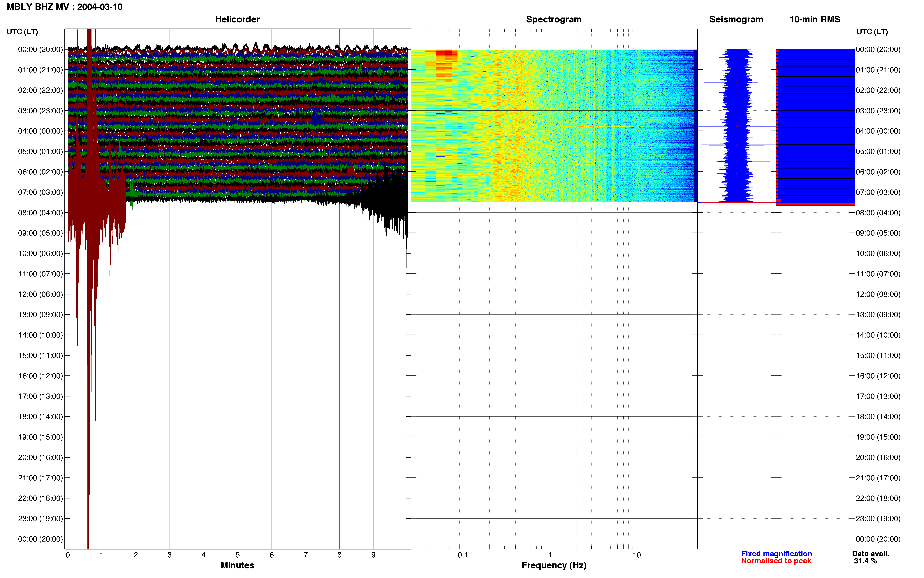Viewport: 924px width, 578px height.
Task: Click tick "4" on the Minutes axis
Action: pos(204,555)
